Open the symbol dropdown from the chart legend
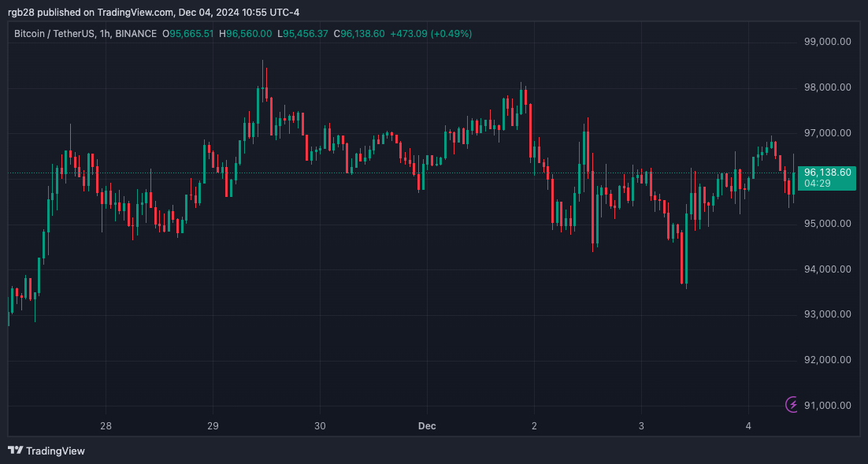 (x=54, y=34)
